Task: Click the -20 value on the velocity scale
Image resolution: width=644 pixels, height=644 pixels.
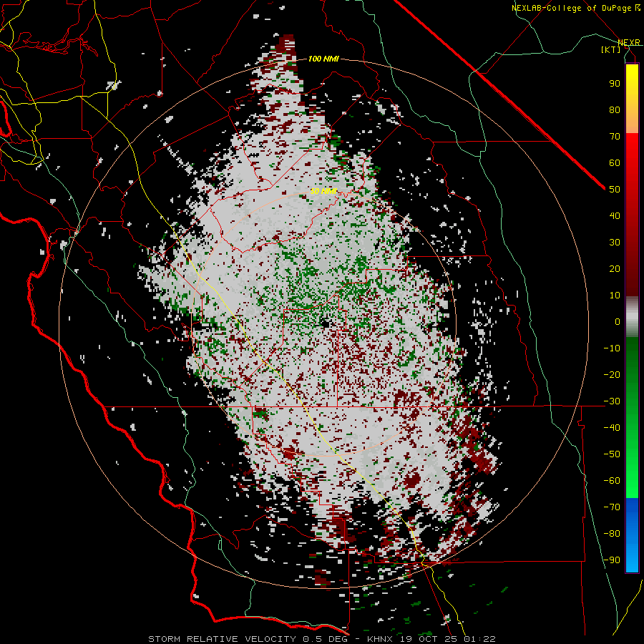Action: [x=612, y=374]
